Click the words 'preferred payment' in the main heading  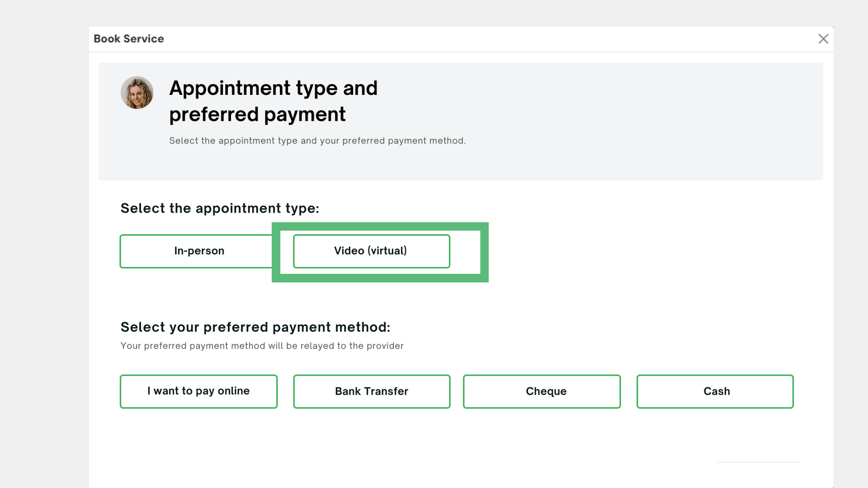[x=257, y=115]
